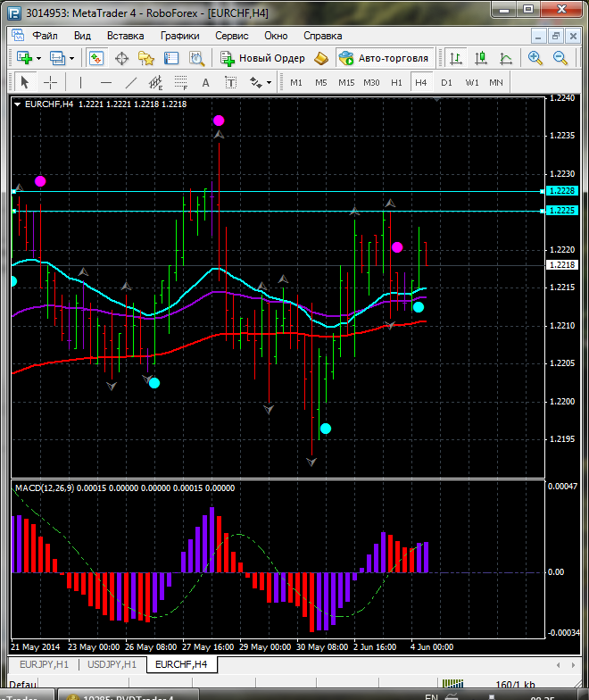Zoom in on the chart
The width and height of the screenshot is (589, 700).
point(535,58)
